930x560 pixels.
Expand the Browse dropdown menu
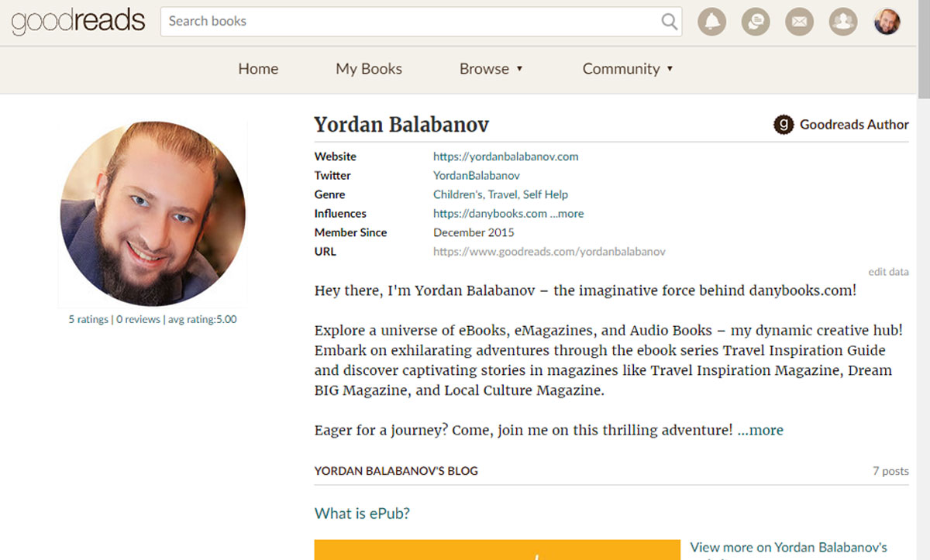pyautogui.click(x=490, y=69)
